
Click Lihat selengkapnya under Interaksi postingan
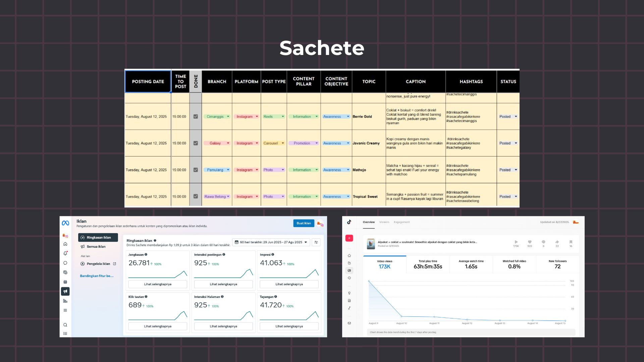(x=223, y=284)
